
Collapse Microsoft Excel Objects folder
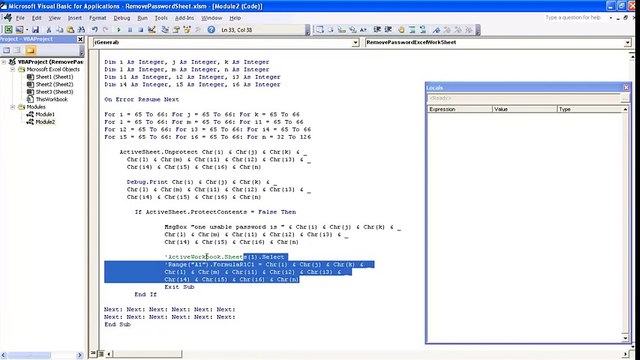[13, 69]
